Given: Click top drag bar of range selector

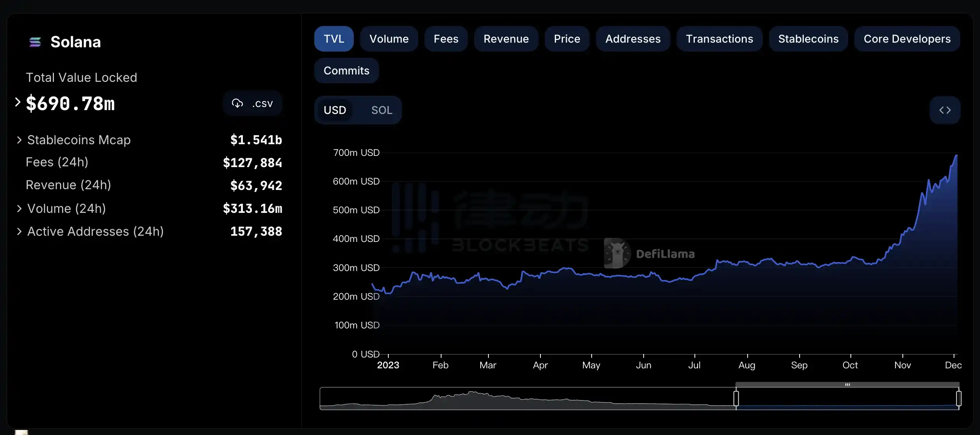Looking at the screenshot, I should pos(847,385).
